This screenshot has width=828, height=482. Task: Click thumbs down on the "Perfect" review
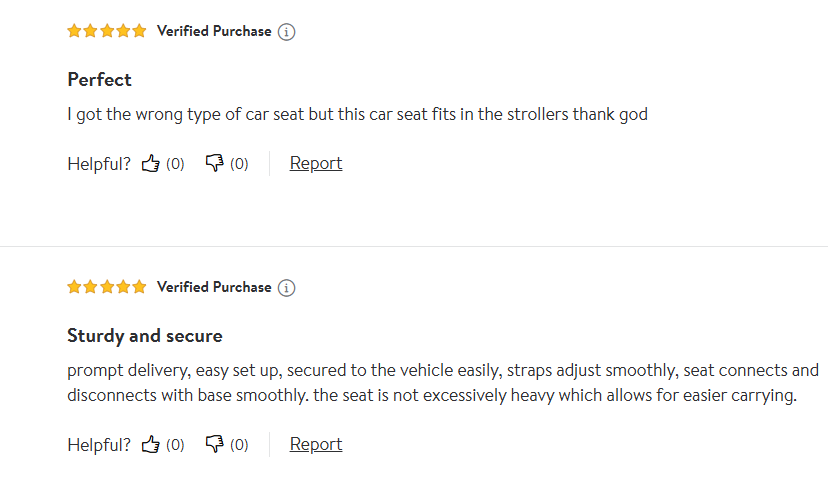coord(214,164)
